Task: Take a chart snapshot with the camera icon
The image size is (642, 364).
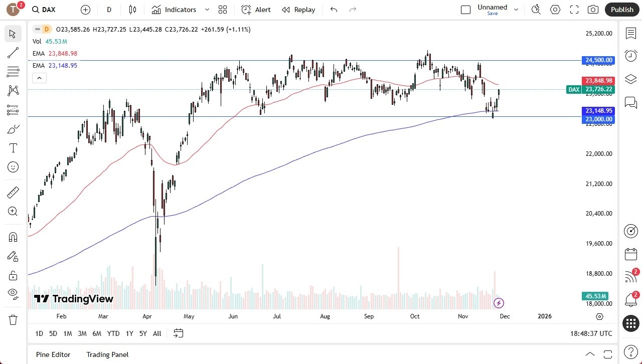Action: 592,9
